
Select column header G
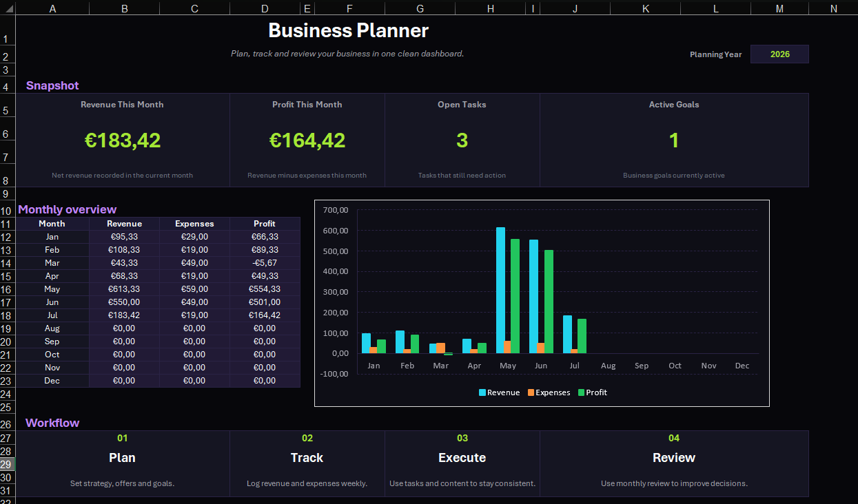[x=420, y=8]
